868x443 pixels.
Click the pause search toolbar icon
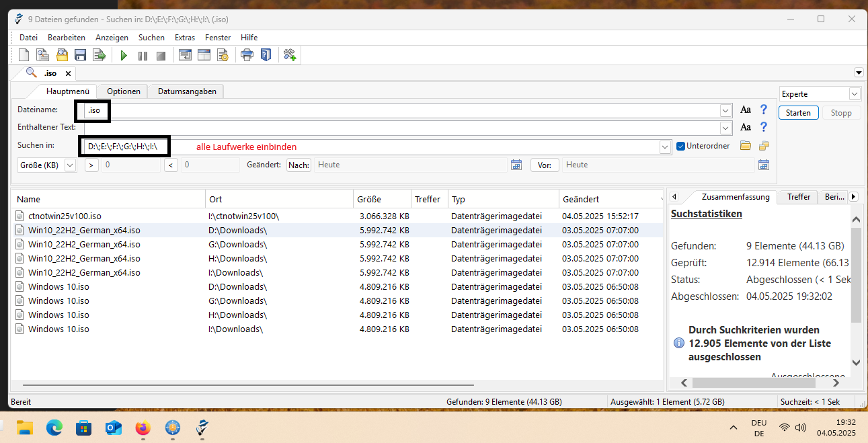pyautogui.click(x=143, y=55)
